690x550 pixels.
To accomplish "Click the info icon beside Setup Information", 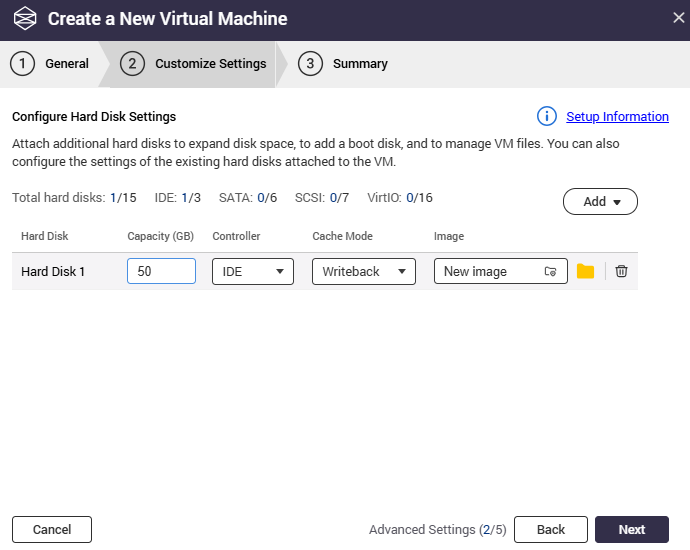I will coord(546,117).
